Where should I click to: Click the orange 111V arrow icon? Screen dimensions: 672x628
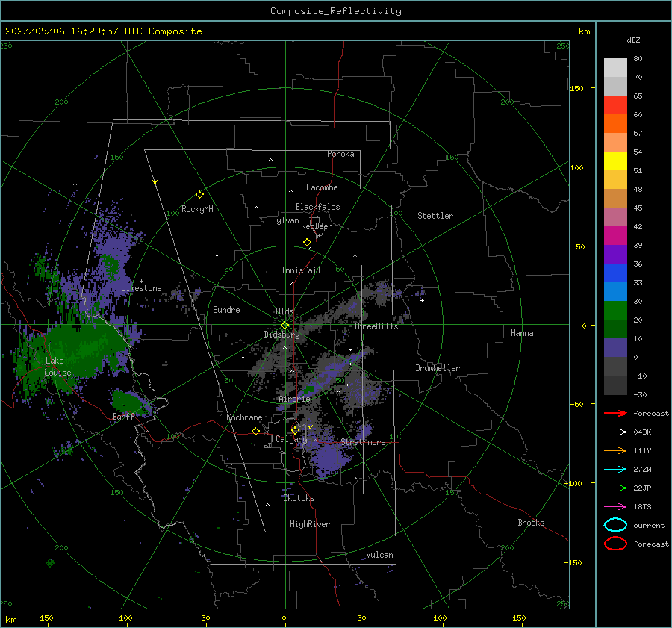click(x=615, y=450)
